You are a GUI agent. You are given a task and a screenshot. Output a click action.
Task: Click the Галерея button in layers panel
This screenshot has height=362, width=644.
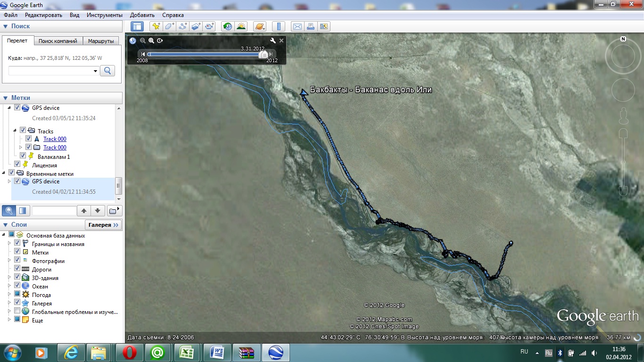point(103,225)
